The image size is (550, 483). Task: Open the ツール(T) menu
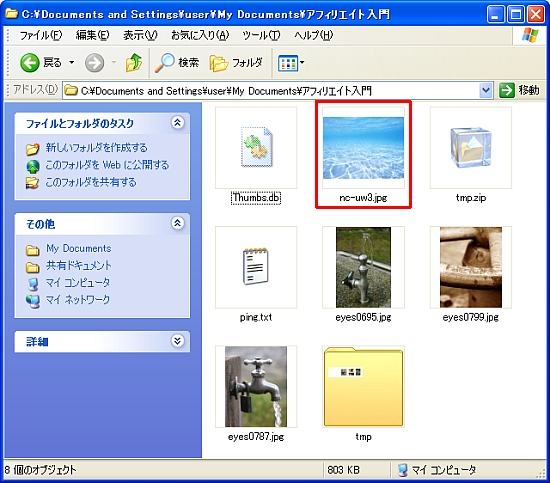pyautogui.click(x=261, y=35)
